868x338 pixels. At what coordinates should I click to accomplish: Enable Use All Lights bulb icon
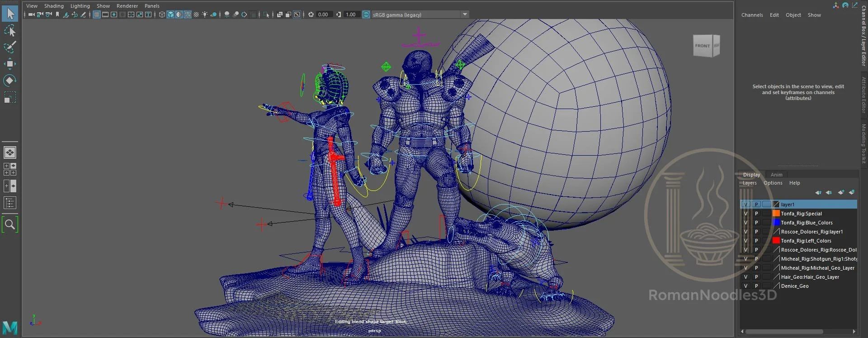coord(205,15)
